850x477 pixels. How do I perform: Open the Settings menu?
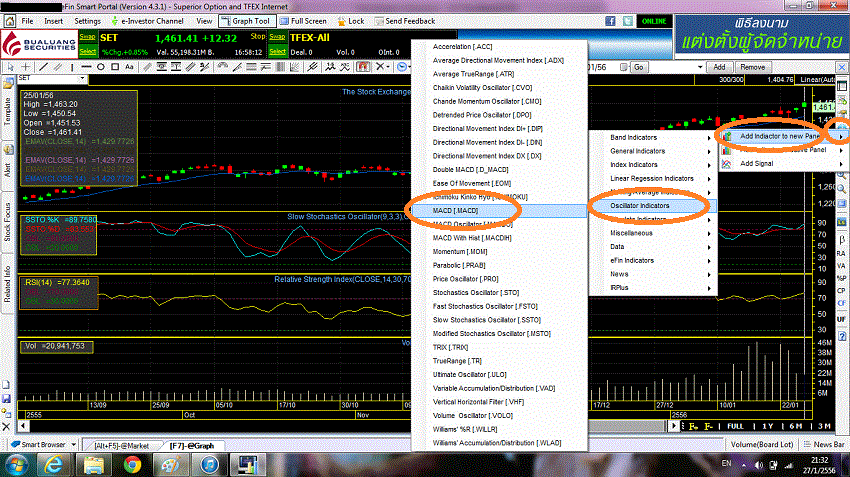click(87, 21)
